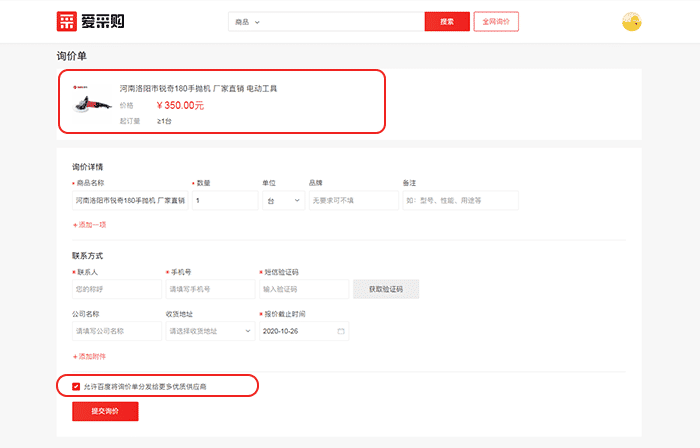Viewport: 700px width, 448px height.
Task: Select the 手机号 phone number field
Action: click(x=209, y=289)
